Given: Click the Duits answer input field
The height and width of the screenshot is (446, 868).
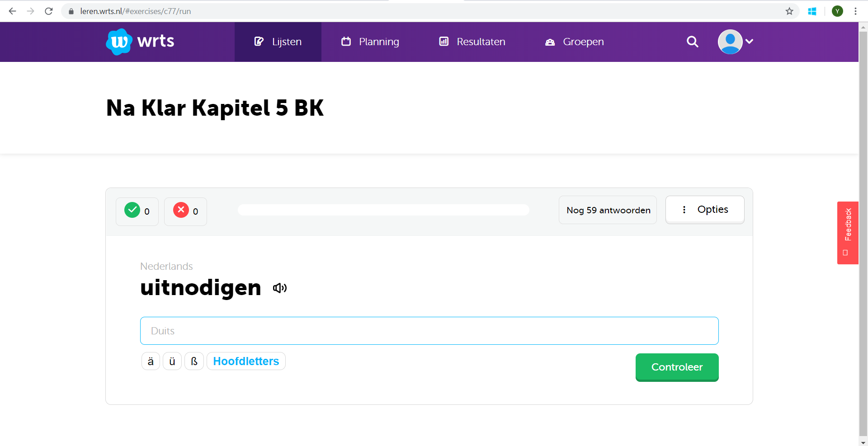Looking at the screenshot, I should coord(429,331).
